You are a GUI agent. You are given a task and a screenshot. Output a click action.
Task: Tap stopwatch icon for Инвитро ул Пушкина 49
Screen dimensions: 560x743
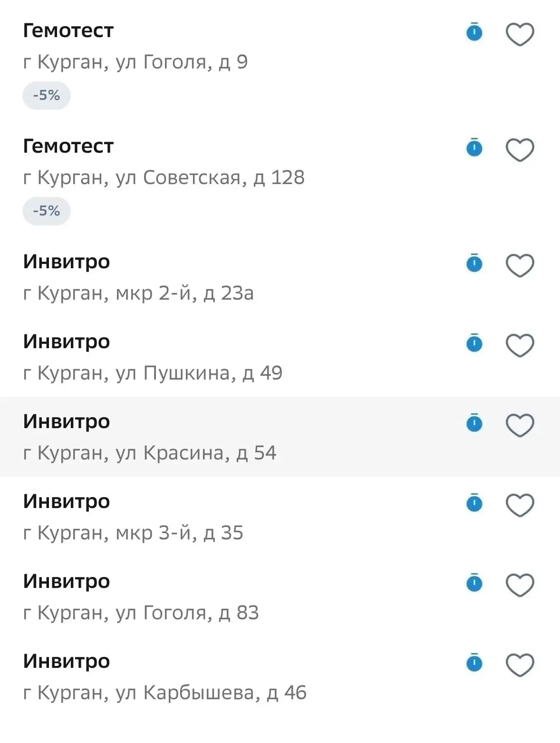pos(474,343)
